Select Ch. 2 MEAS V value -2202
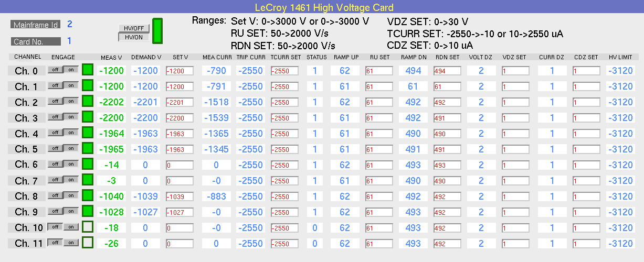The image size is (644, 262). (112, 102)
